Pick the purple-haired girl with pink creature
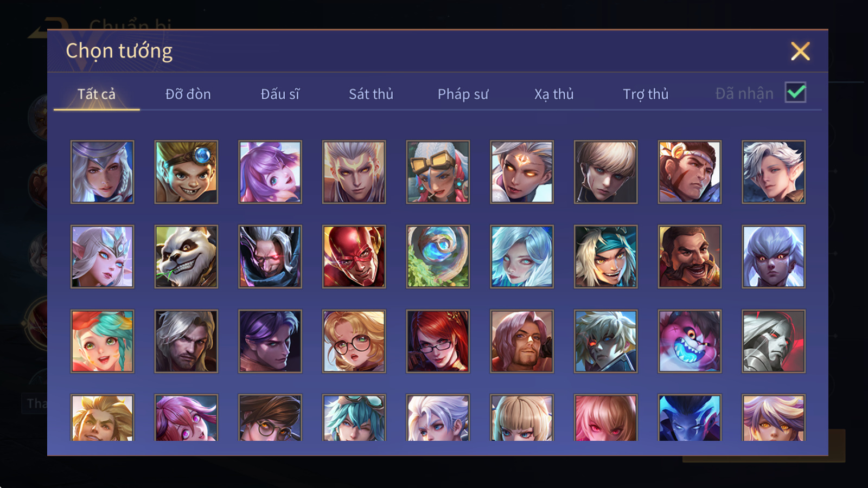This screenshot has width=868, height=488. (x=270, y=172)
